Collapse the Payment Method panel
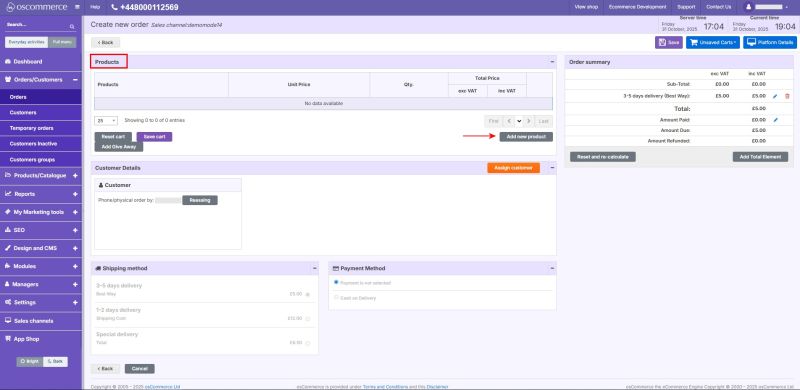The height and width of the screenshot is (390, 800). [552, 268]
